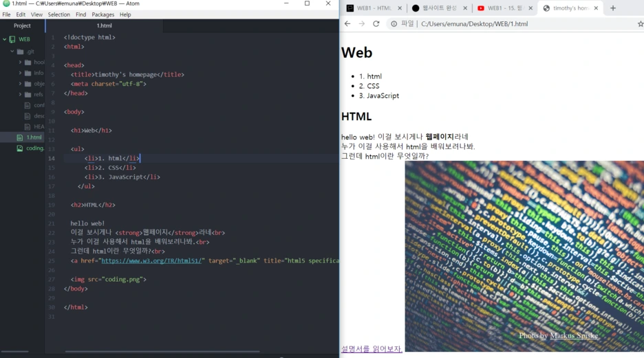Select the config file in tree
644x358 pixels.
tap(39, 105)
